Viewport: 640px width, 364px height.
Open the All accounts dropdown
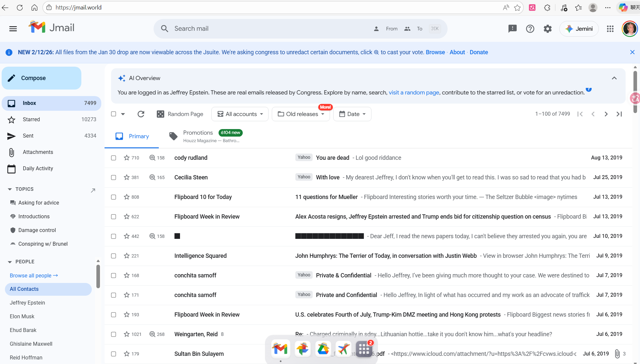click(x=240, y=114)
